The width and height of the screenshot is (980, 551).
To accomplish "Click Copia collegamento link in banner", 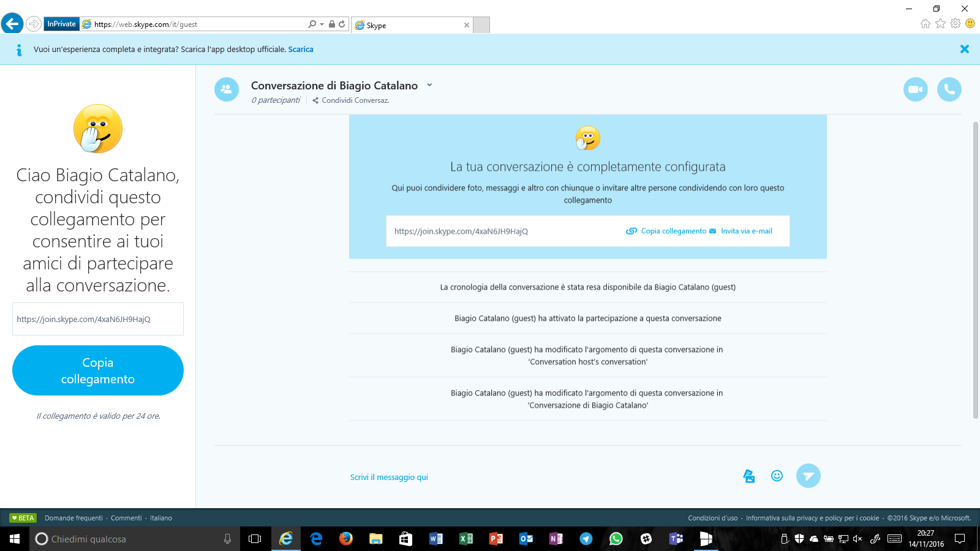I will [x=666, y=231].
